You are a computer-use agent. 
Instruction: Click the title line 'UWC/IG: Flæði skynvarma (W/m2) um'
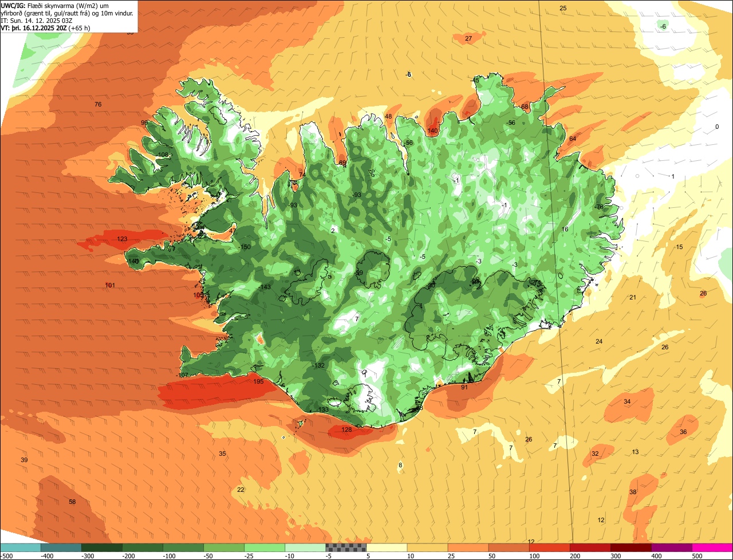55,5
